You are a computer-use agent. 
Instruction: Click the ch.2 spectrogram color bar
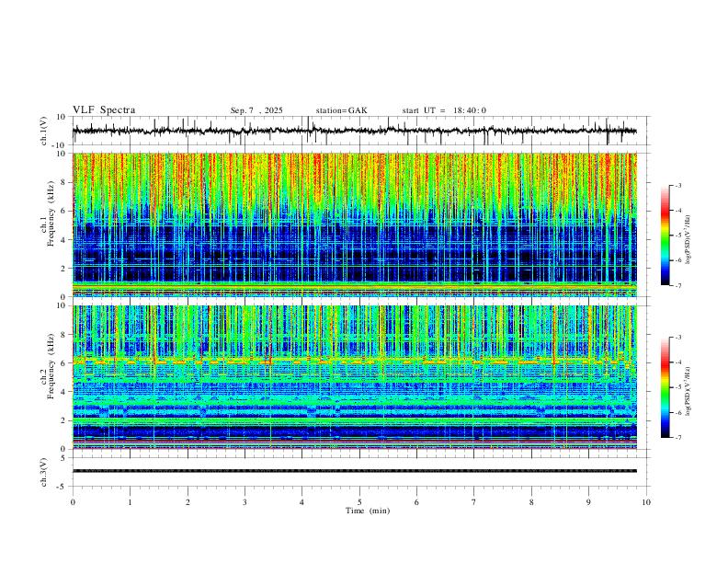coord(665,387)
